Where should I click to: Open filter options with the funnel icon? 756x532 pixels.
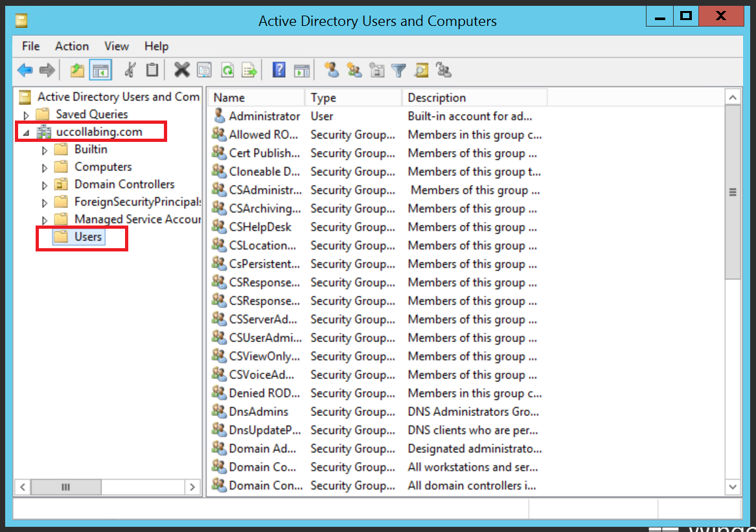tap(399, 71)
